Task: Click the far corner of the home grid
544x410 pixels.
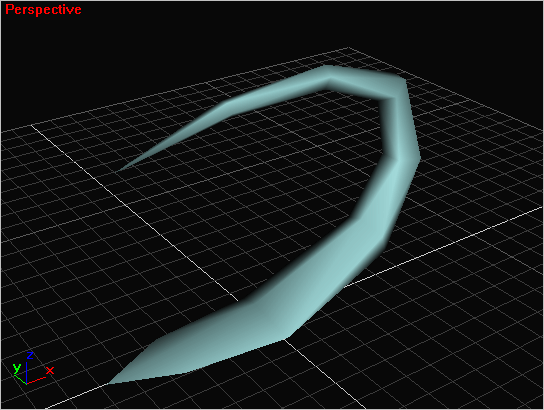Action: pyautogui.click(x=348, y=48)
